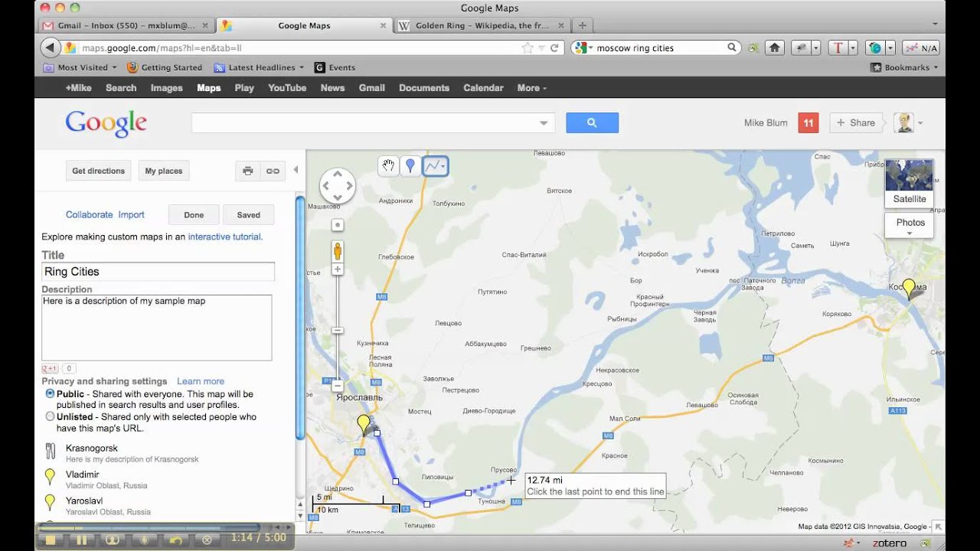This screenshot has width=980, height=551.
Task: Open YouTube from Google bar
Action: click(287, 88)
